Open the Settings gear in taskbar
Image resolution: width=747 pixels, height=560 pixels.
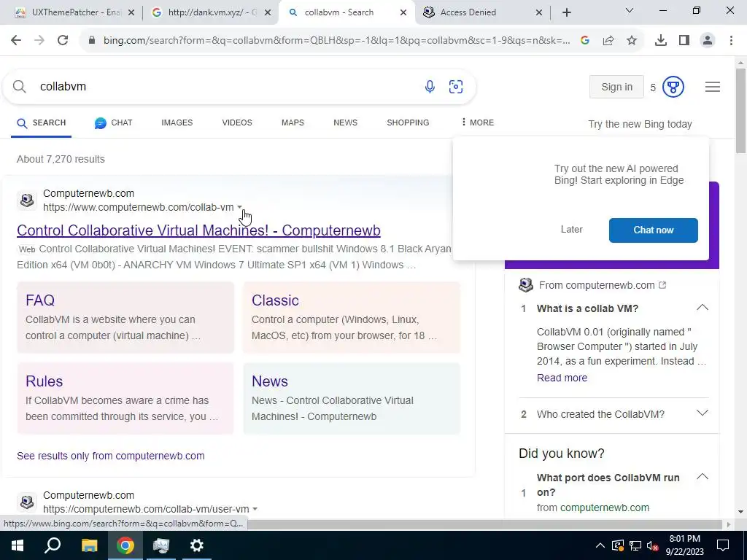[197, 545]
